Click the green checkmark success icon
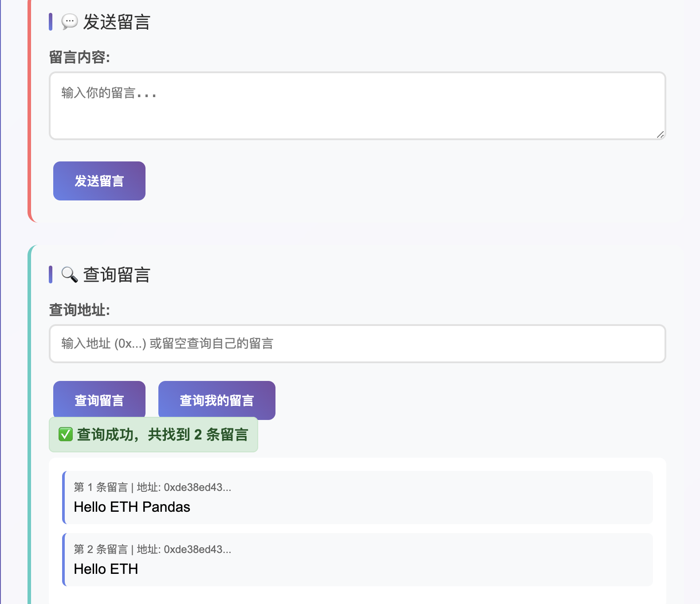This screenshot has height=604, width=700. tap(66, 435)
